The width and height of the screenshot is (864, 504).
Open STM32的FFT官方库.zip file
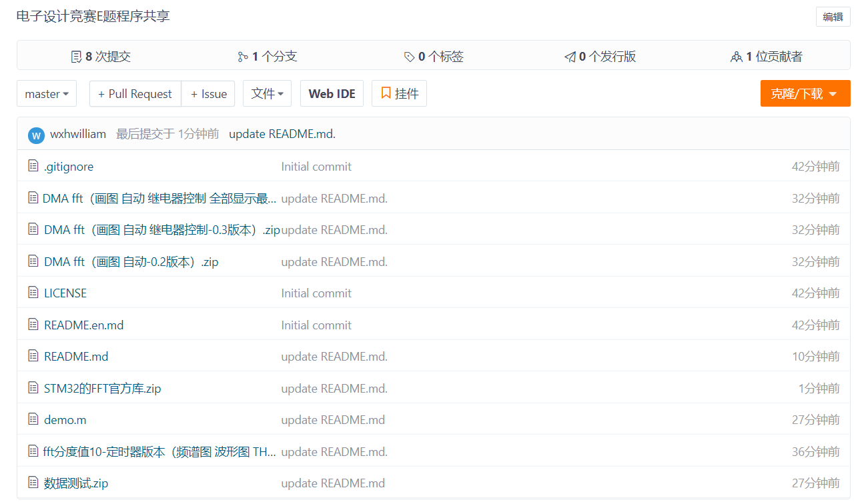tap(103, 388)
